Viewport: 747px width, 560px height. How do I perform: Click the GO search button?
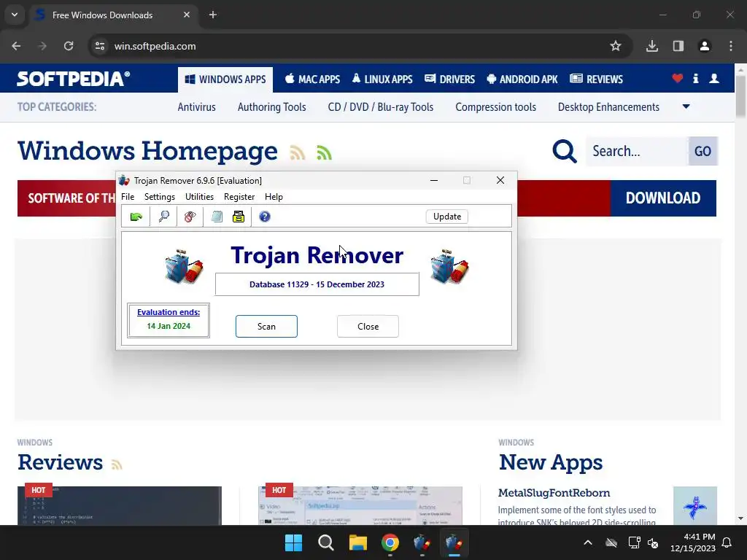703,152
